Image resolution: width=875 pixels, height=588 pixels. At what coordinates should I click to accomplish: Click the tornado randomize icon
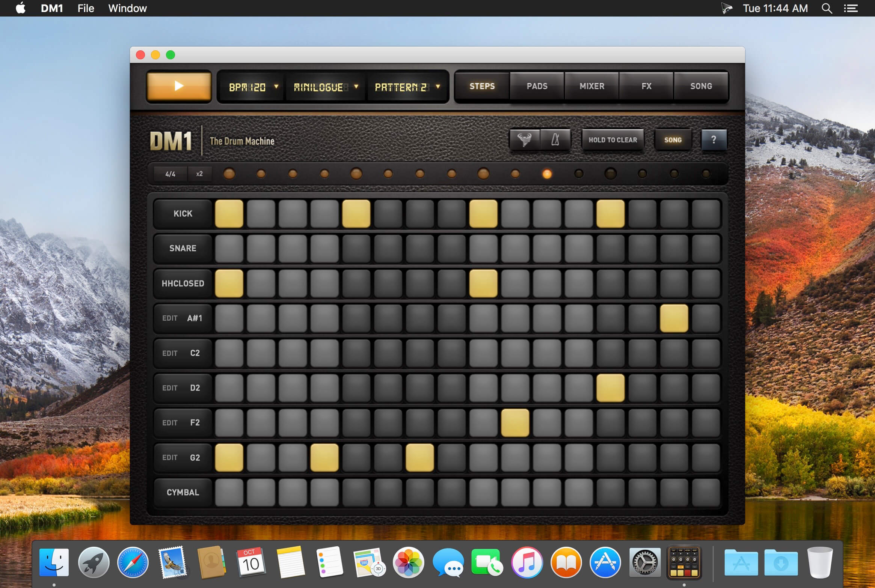525,140
